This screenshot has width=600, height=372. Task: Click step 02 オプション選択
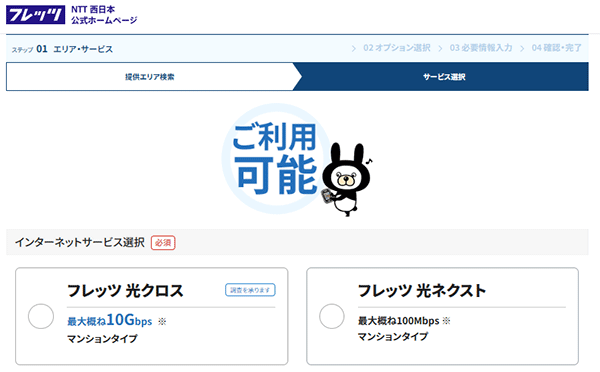click(397, 48)
